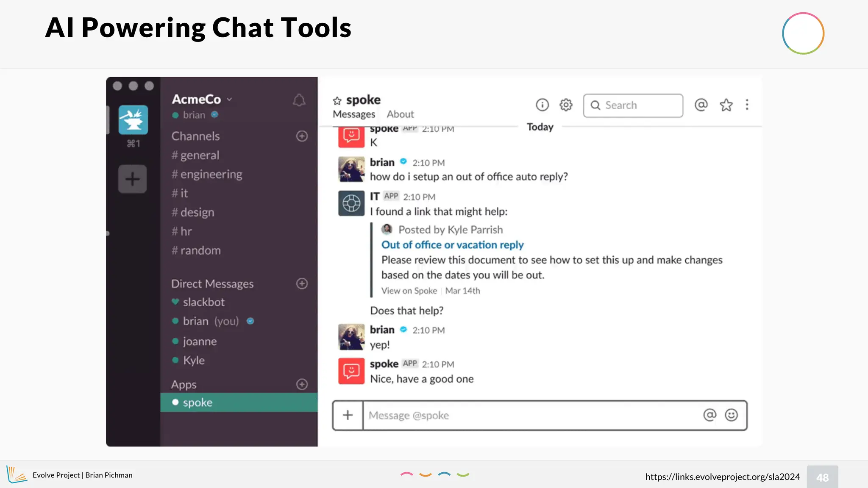Viewport: 868px width, 488px height.
Task: Click spoke app avatar beside 'Nice, have a good one'
Action: pos(351,371)
